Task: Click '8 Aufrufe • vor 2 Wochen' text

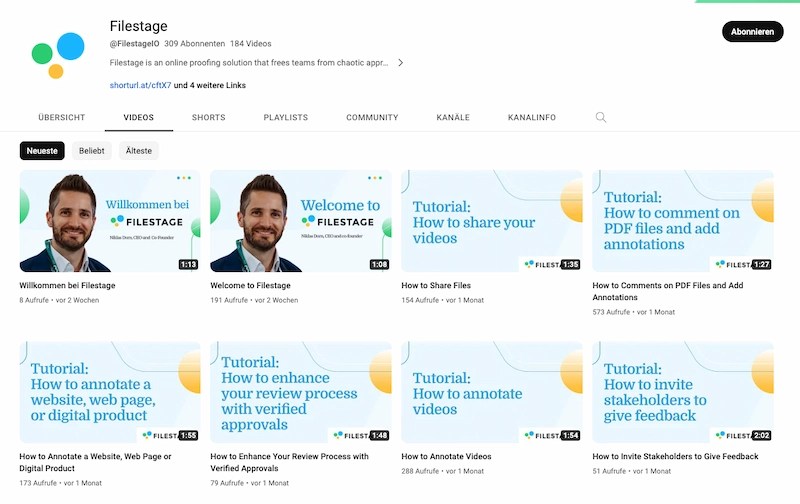Action: click(59, 300)
